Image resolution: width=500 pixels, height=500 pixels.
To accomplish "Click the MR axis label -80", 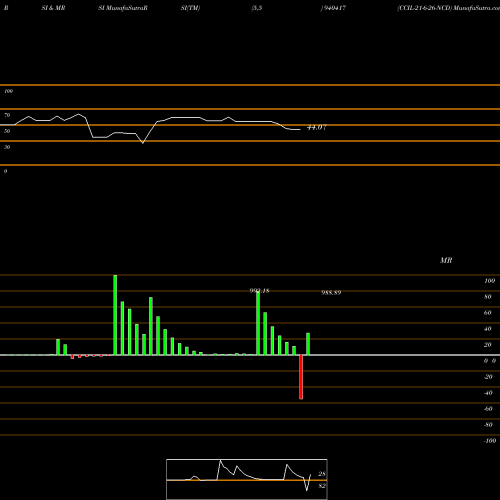I will pos(488,425).
